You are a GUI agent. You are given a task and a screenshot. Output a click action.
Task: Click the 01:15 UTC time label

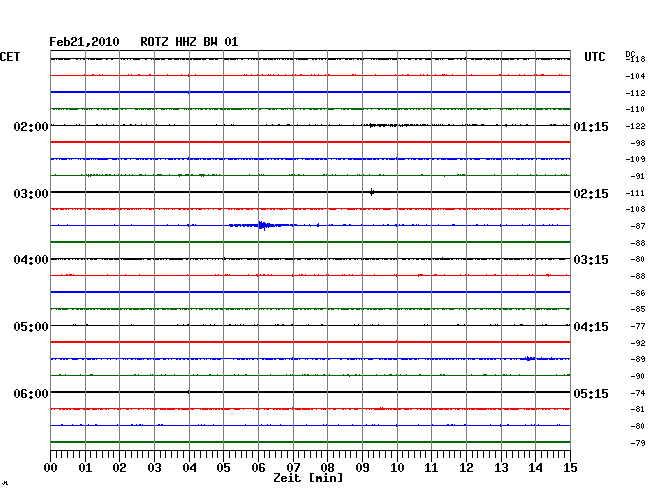click(x=591, y=127)
